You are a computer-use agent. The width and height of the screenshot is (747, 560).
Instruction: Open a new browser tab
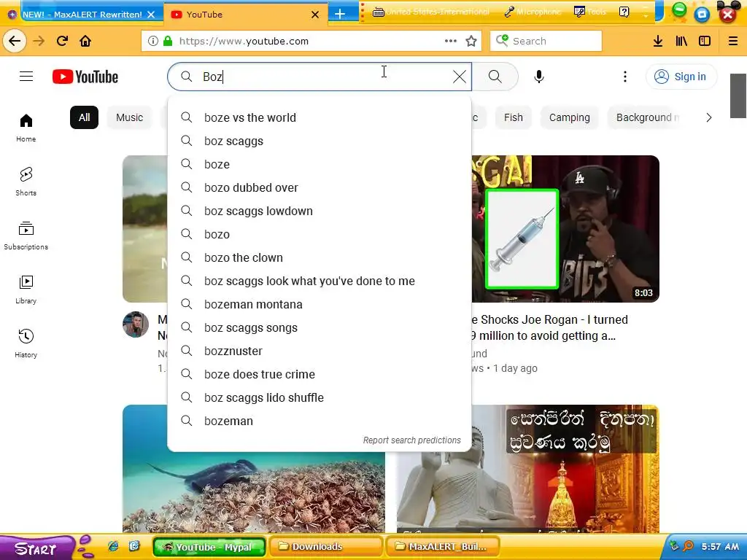point(340,15)
